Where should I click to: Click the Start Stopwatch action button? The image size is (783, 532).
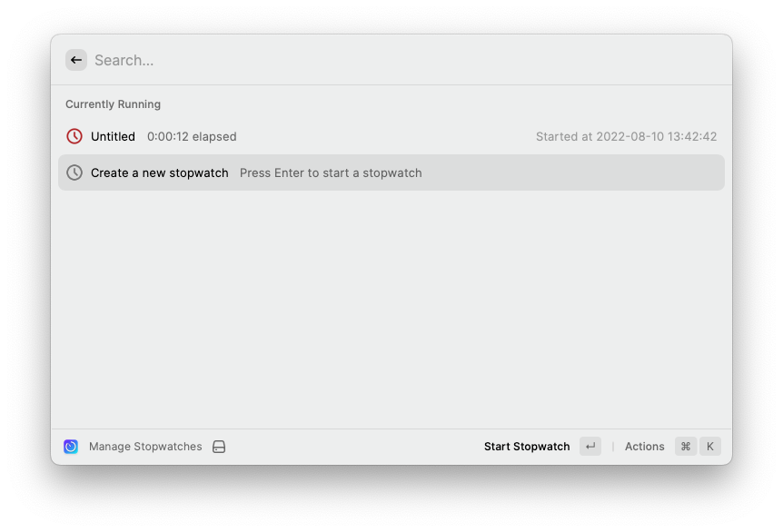coord(527,446)
